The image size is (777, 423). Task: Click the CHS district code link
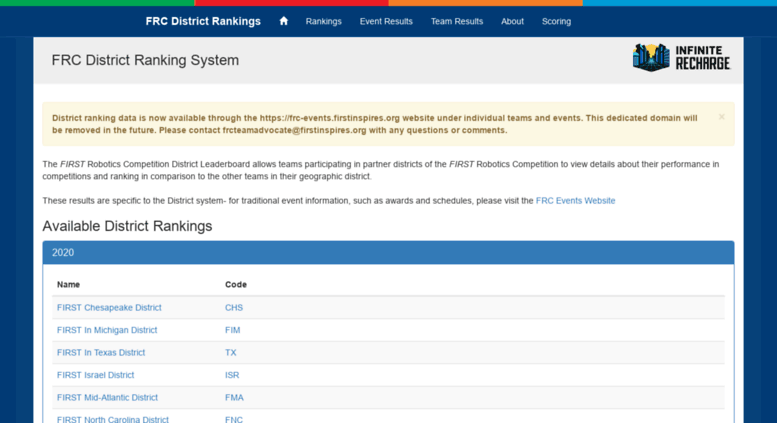234,308
